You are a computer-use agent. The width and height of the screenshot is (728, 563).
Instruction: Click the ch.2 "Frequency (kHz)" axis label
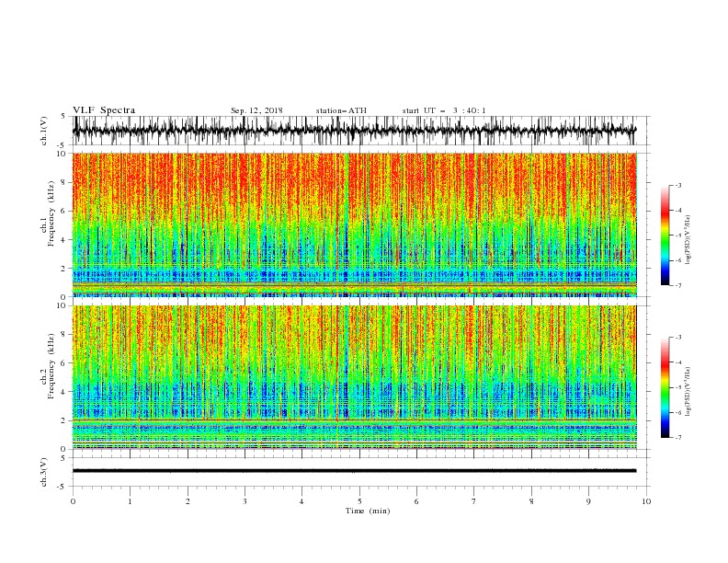pyautogui.click(x=51, y=365)
